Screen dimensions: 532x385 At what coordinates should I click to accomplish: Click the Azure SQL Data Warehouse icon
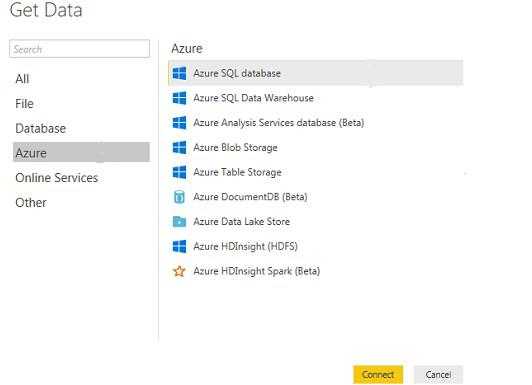pyautogui.click(x=179, y=98)
